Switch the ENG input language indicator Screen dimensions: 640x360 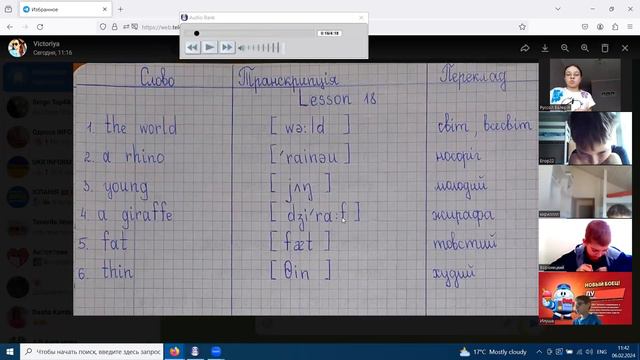point(602,351)
